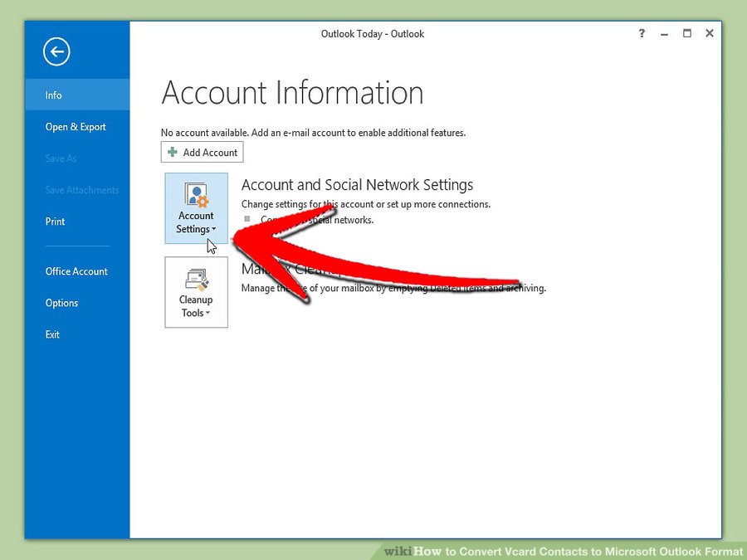Open Outlook Options from sidebar
This screenshot has width=747, height=560.
(x=62, y=303)
